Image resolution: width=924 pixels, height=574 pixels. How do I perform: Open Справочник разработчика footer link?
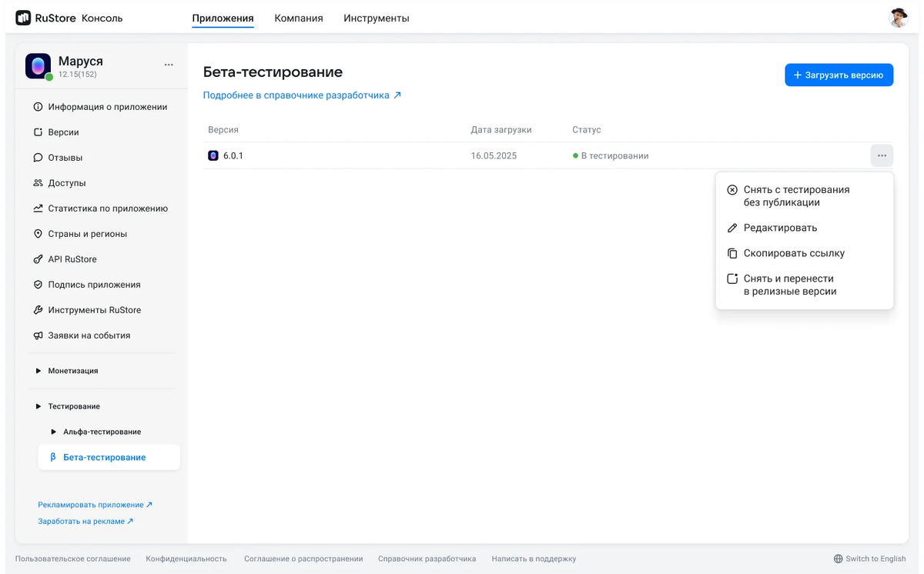tap(427, 559)
